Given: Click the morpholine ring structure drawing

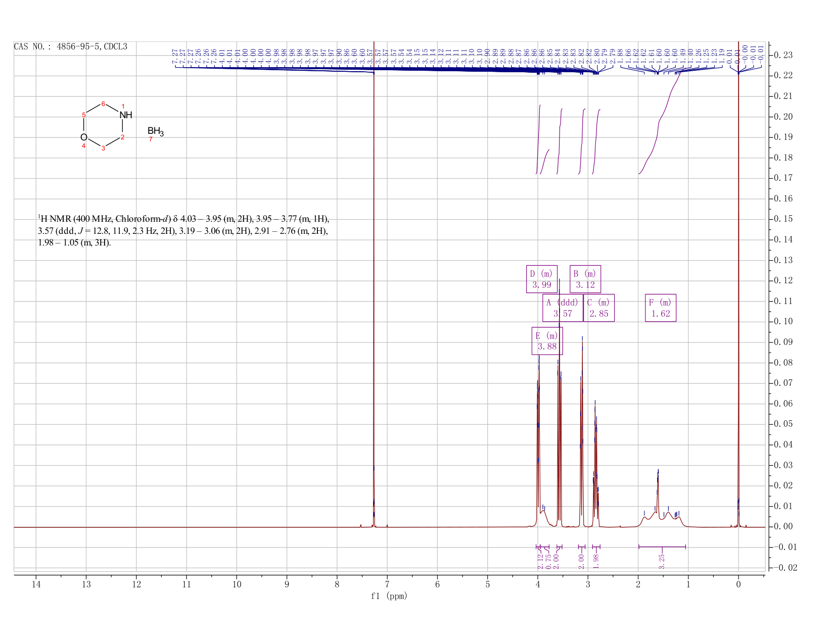Looking at the screenshot, I should click(104, 126).
